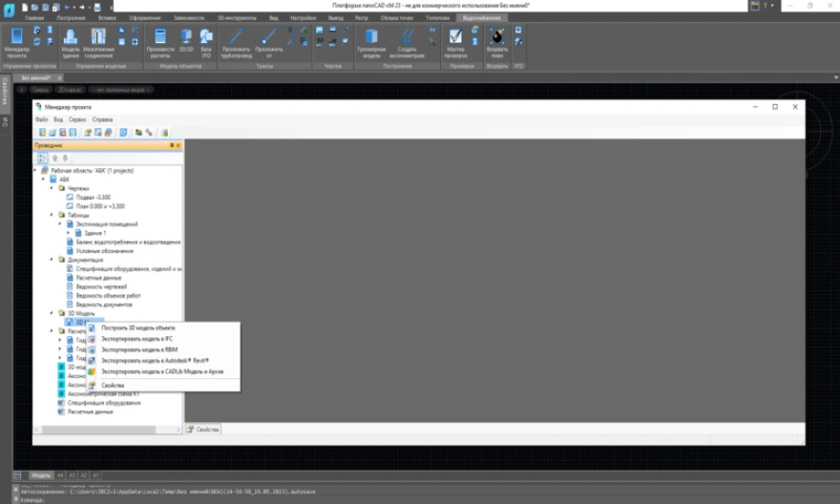Click the Свойства tab at panel bottom
The image size is (840, 504).
point(203,430)
